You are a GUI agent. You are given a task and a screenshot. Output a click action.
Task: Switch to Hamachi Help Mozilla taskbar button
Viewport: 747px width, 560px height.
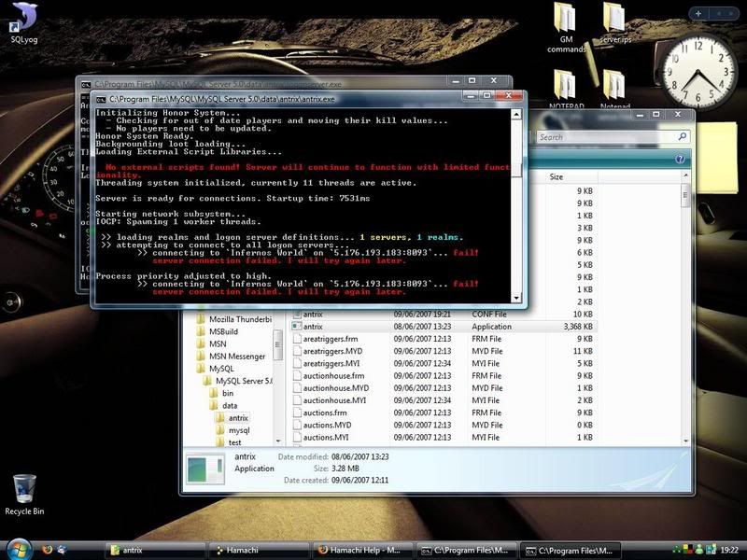[362, 550]
